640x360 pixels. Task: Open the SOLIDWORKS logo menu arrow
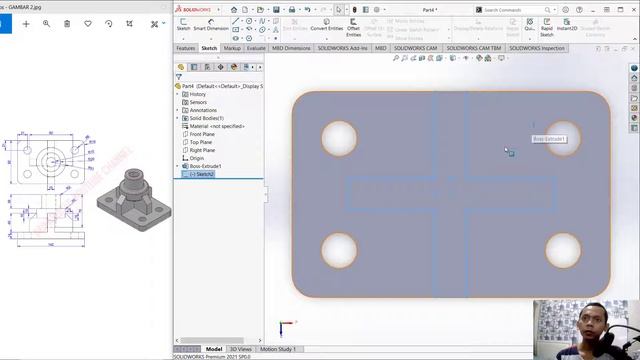tap(218, 9)
